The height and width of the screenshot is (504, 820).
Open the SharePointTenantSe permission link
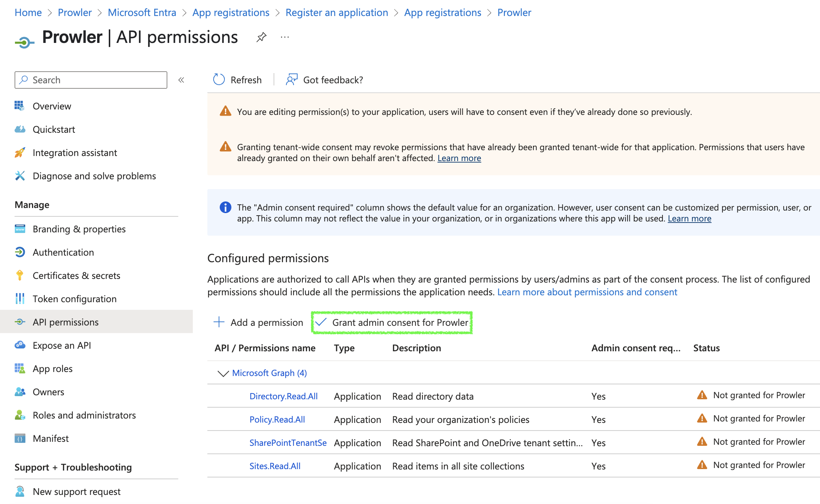click(288, 443)
